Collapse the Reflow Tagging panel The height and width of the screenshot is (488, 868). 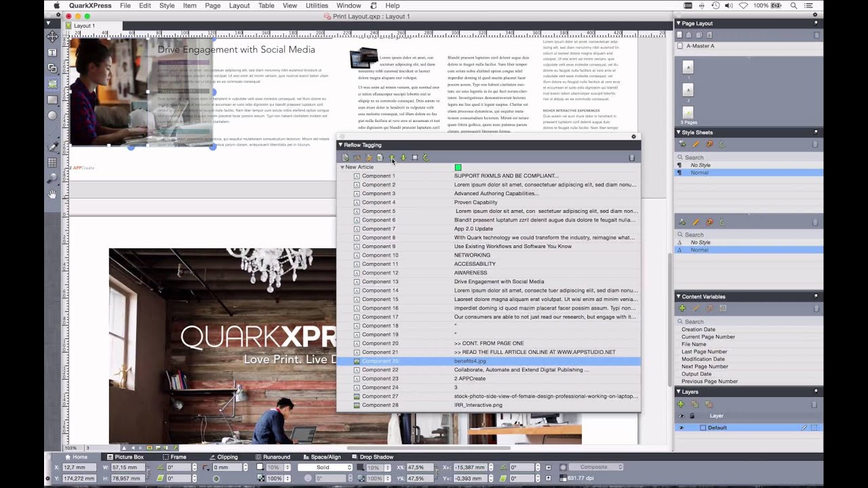click(340, 145)
